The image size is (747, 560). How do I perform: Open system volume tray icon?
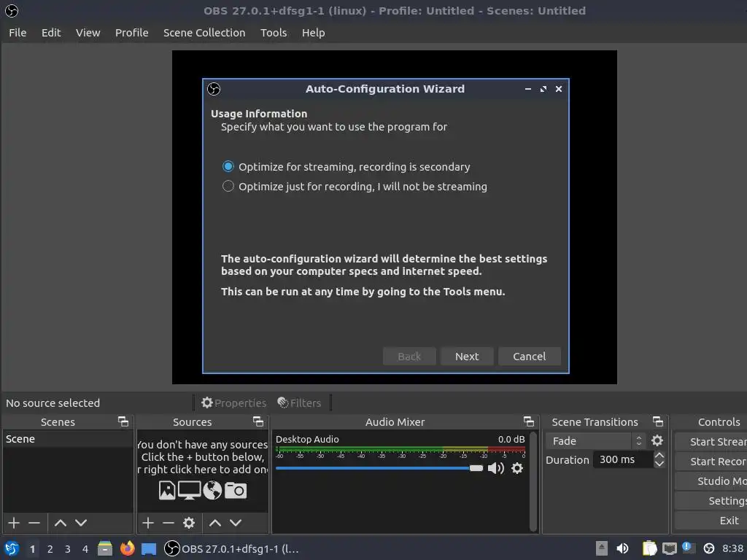[623, 548]
